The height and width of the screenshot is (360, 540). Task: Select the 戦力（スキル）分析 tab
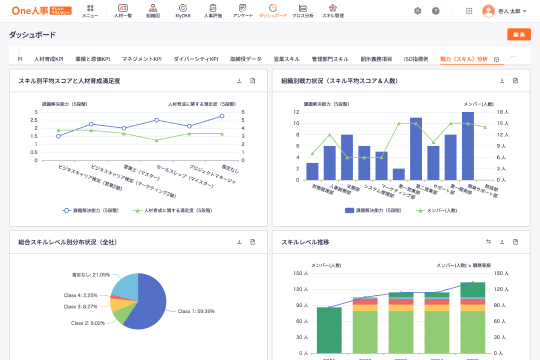click(464, 59)
